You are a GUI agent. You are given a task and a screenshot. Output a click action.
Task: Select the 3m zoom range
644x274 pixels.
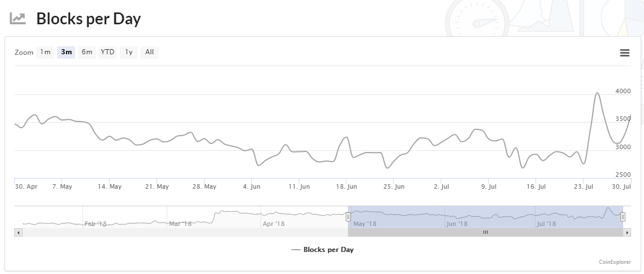(66, 53)
